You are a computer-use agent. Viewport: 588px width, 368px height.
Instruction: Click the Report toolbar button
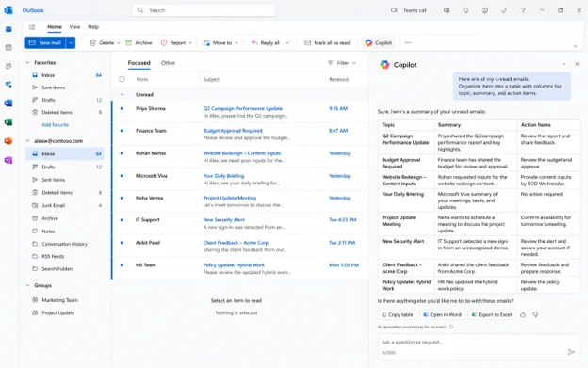click(x=173, y=43)
